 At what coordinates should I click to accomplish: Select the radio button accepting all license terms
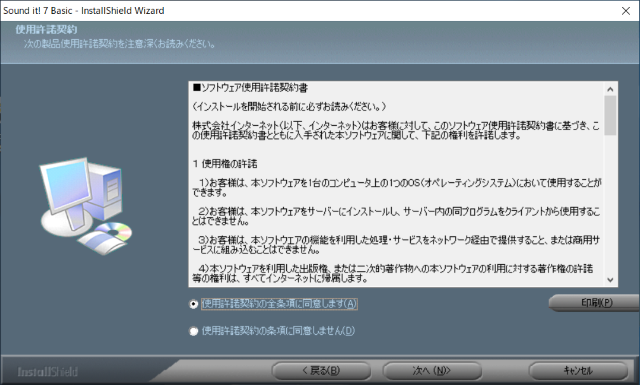(193, 304)
